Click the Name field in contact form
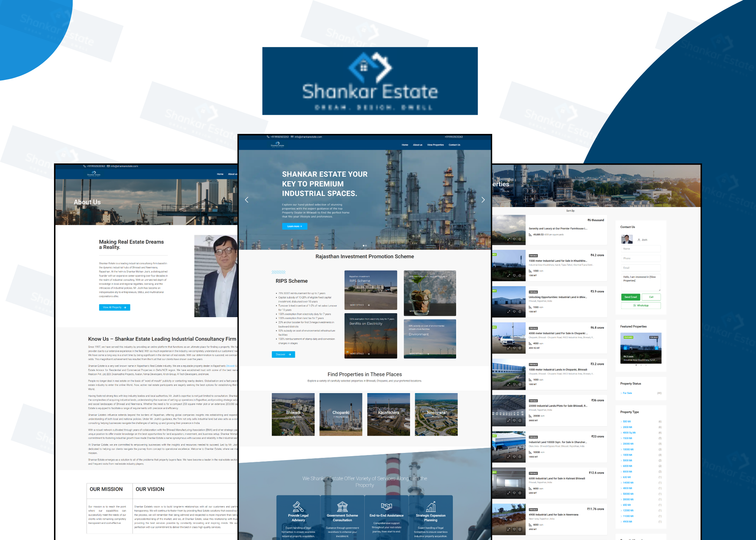Viewport: 756px width, 540px height. click(641, 249)
